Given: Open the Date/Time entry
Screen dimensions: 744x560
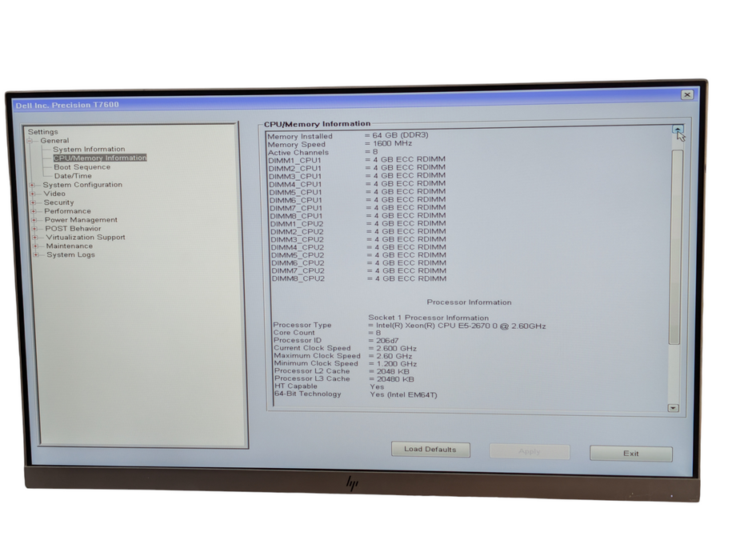Looking at the screenshot, I should point(73,175).
